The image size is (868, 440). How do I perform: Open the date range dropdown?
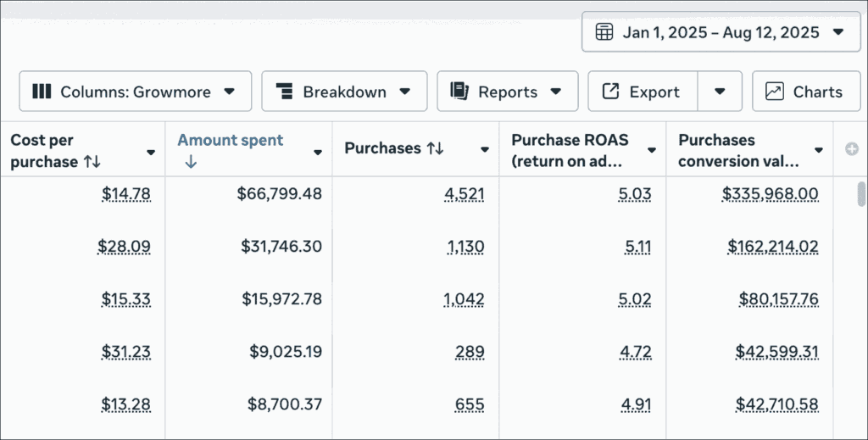click(838, 32)
